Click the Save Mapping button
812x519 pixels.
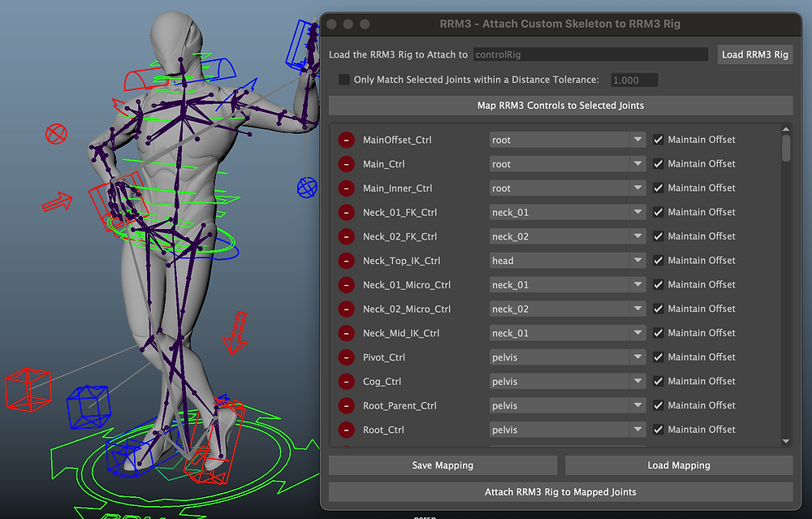[x=443, y=465]
